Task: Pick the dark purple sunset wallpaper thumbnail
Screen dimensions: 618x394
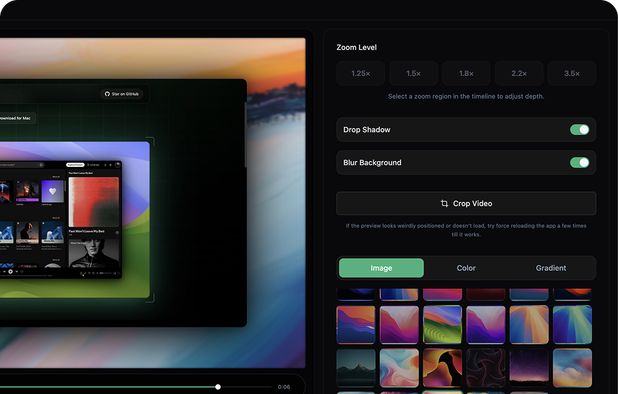Action: (529, 368)
